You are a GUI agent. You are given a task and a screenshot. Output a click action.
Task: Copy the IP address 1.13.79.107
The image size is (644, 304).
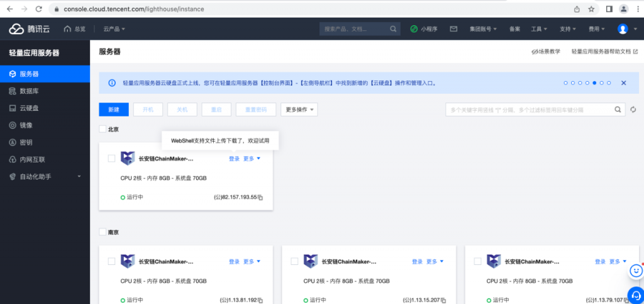click(x=626, y=300)
